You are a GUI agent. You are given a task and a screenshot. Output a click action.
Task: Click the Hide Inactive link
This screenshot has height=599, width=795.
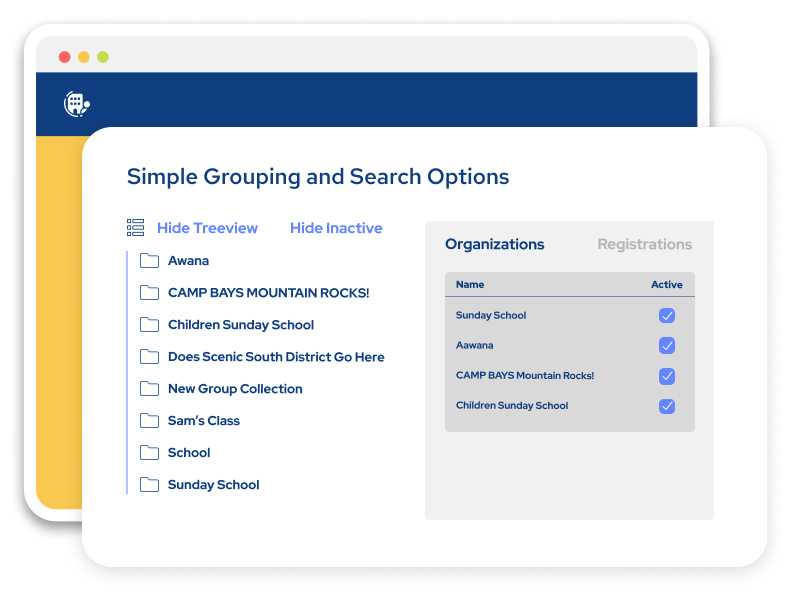(x=336, y=228)
